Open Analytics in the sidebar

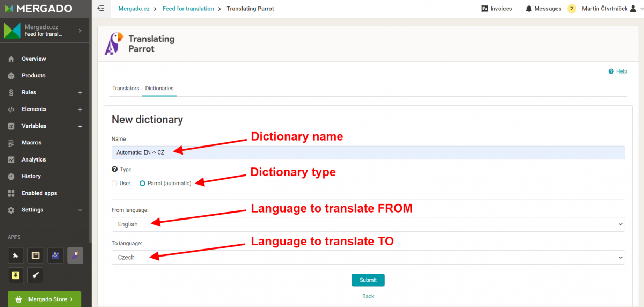pos(34,159)
